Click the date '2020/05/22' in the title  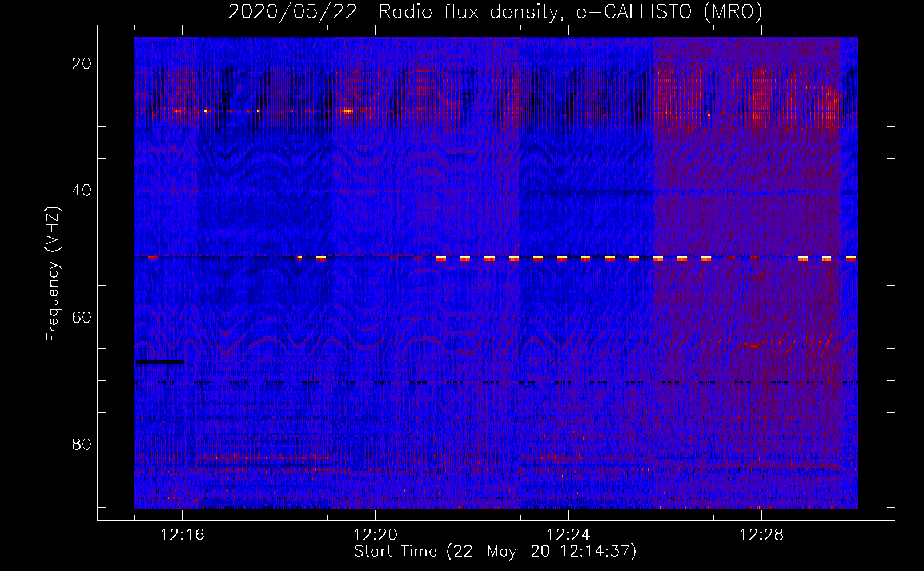292,12
